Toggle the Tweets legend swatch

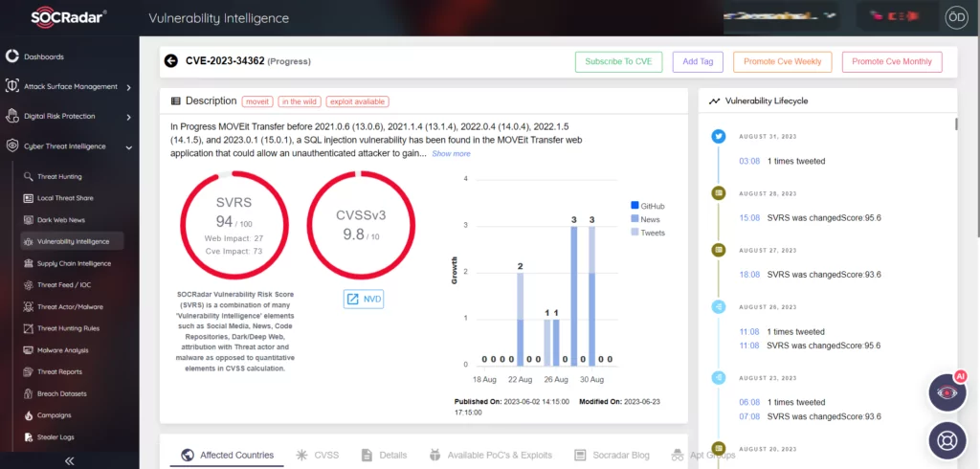pos(635,233)
